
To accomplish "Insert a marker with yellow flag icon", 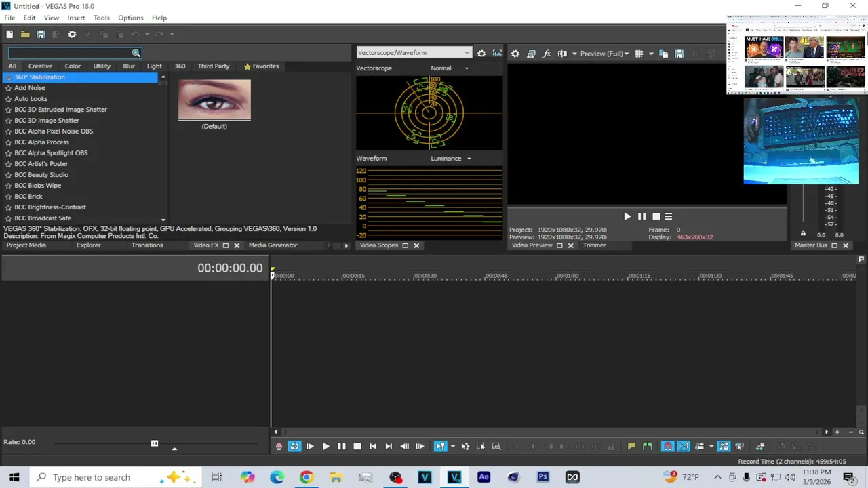I will [631, 446].
